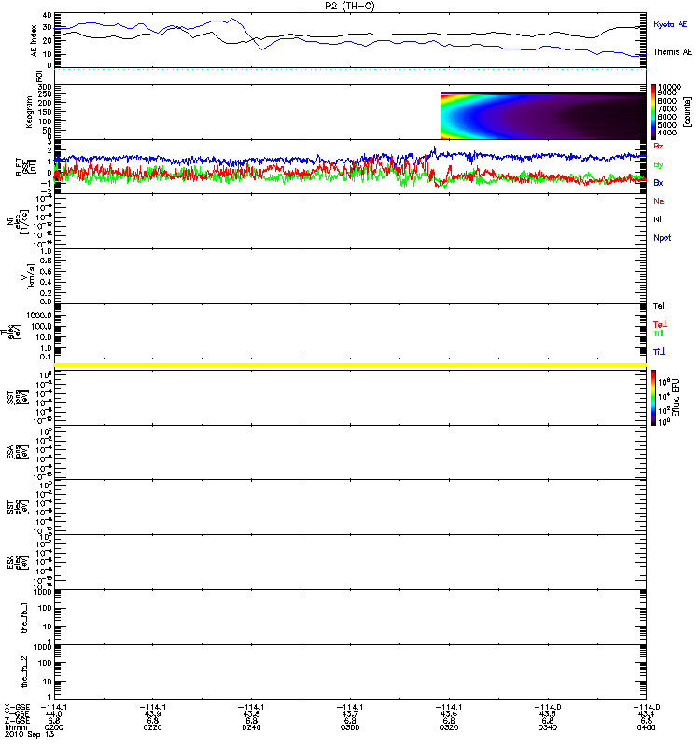Click the Y-GSE value "44.0"
The image size is (700, 747).
(x=54, y=714)
